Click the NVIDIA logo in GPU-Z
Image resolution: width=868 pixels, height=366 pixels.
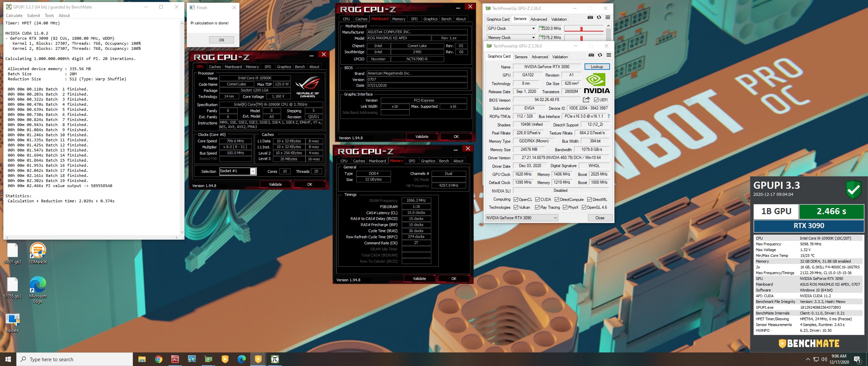click(x=597, y=83)
